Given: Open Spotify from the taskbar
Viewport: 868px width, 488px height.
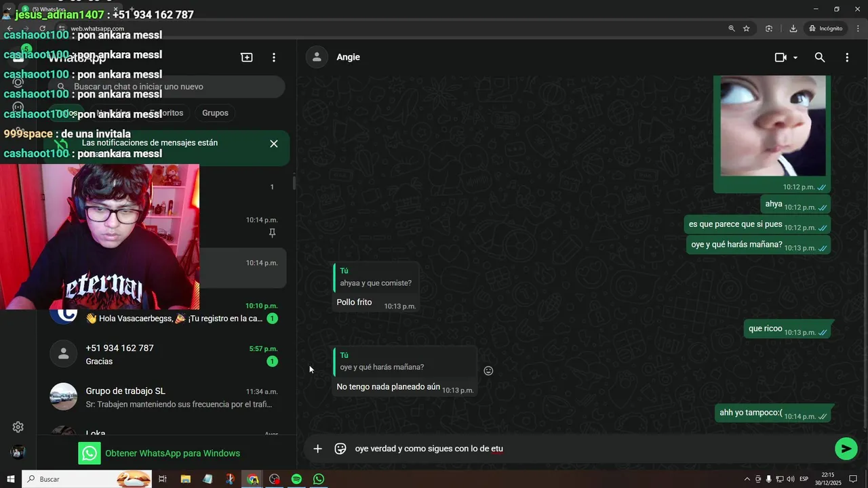Looking at the screenshot, I should (296, 479).
